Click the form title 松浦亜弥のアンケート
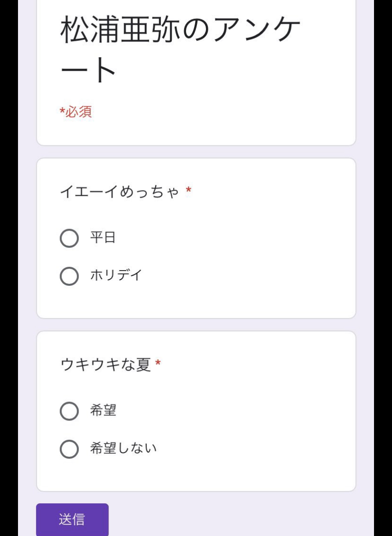392x536 pixels. (x=180, y=50)
